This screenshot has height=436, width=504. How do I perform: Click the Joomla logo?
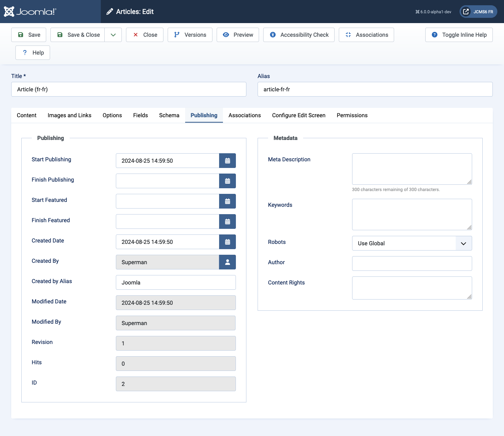30,12
